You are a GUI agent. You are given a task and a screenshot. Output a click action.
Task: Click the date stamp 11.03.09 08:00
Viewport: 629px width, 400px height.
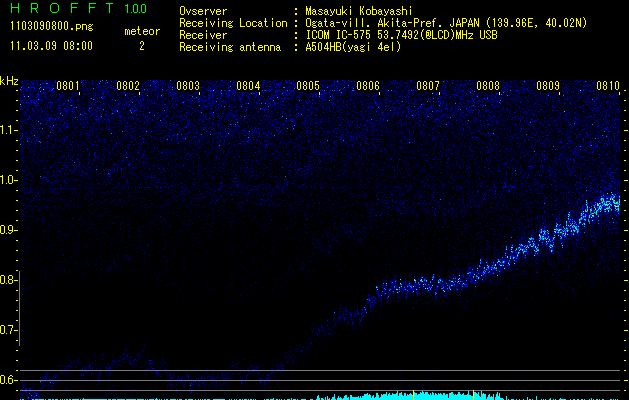click(51, 46)
